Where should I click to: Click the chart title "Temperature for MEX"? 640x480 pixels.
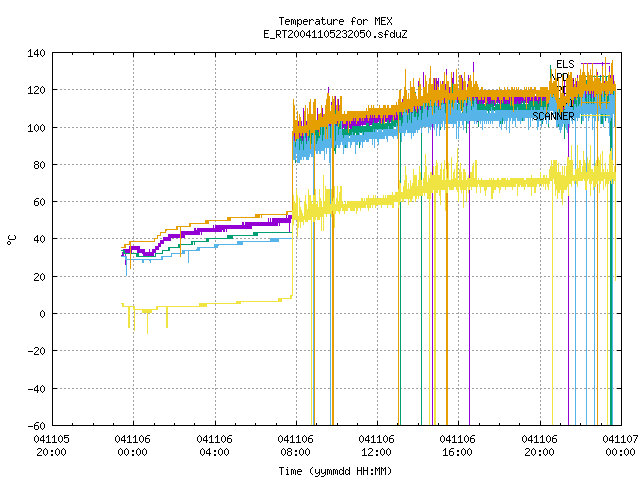coord(335,21)
